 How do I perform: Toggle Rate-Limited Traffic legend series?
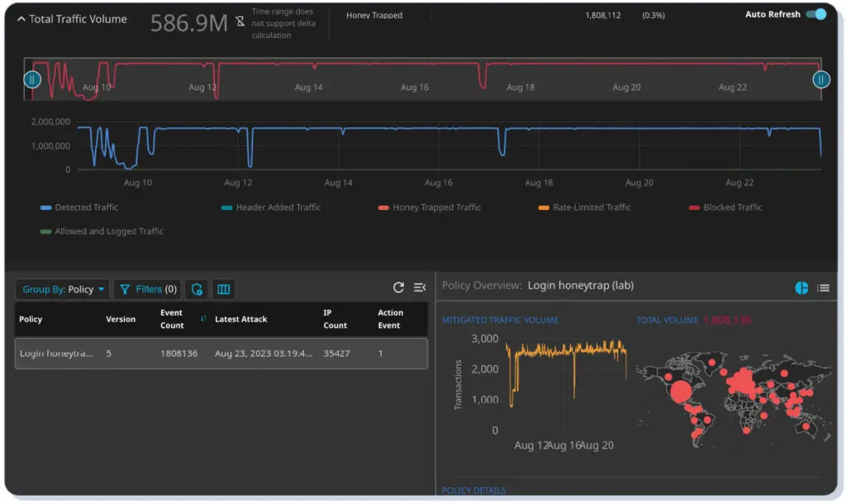point(585,207)
